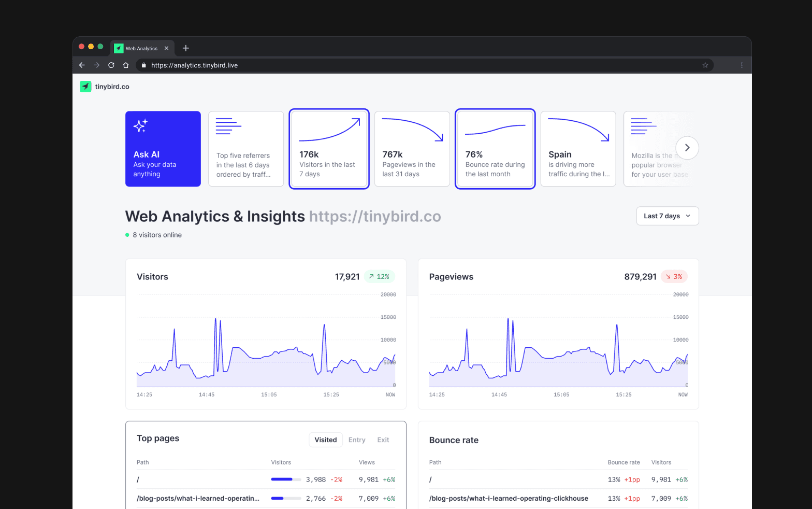The width and height of the screenshot is (812, 509).
Task: Open the browser three-dot menu
Action: 742,65
